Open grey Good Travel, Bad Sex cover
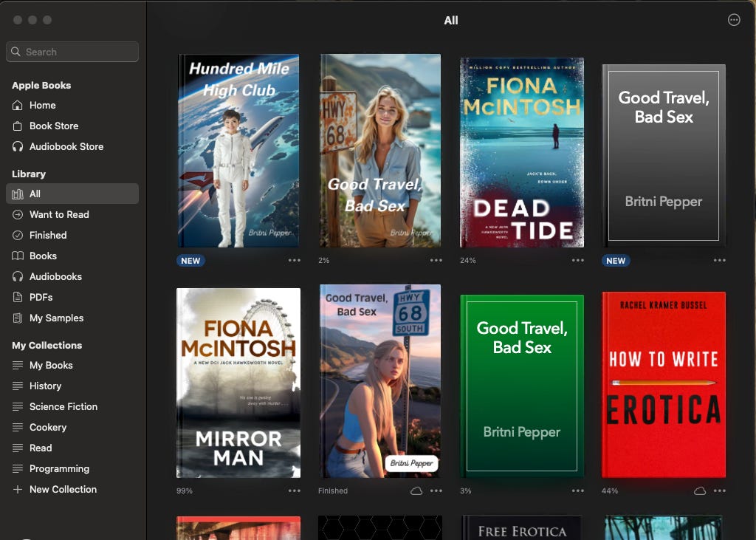756x540 pixels. 664,155
